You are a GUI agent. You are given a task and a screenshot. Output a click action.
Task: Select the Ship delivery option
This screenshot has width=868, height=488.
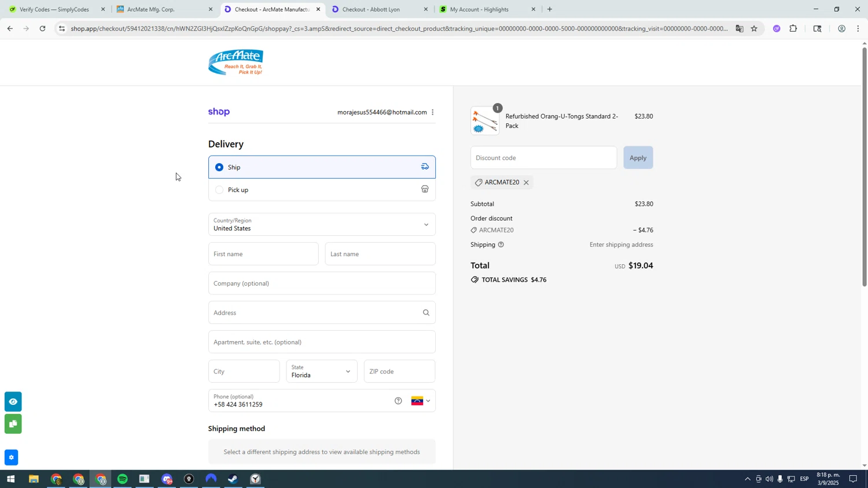coord(322,167)
